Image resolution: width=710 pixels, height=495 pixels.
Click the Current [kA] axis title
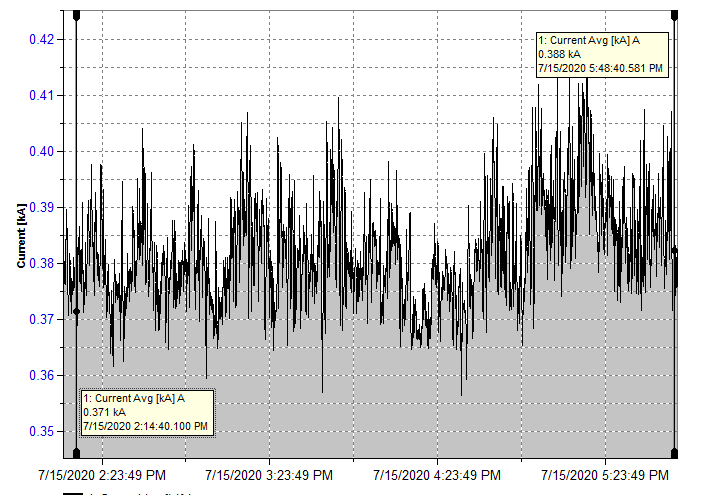[21, 235]
